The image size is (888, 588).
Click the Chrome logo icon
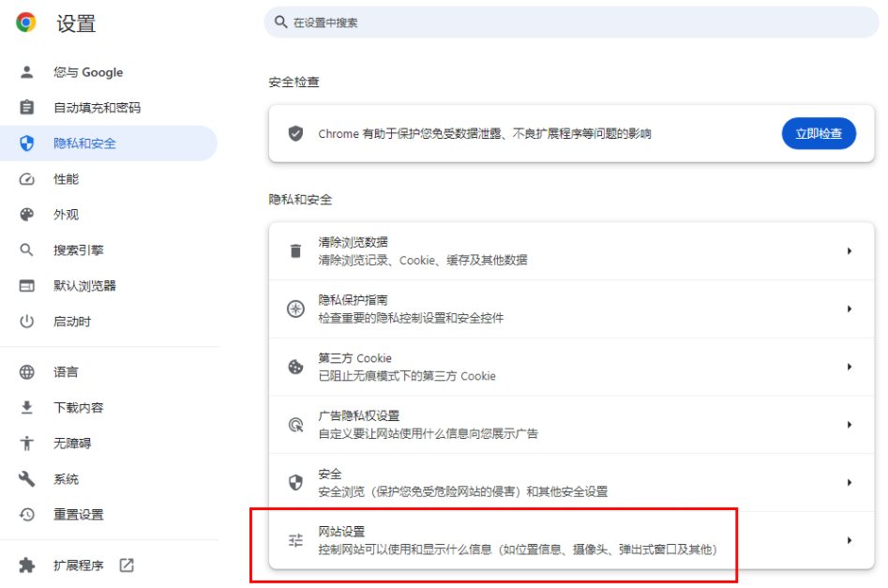click(x=26, y=23)
